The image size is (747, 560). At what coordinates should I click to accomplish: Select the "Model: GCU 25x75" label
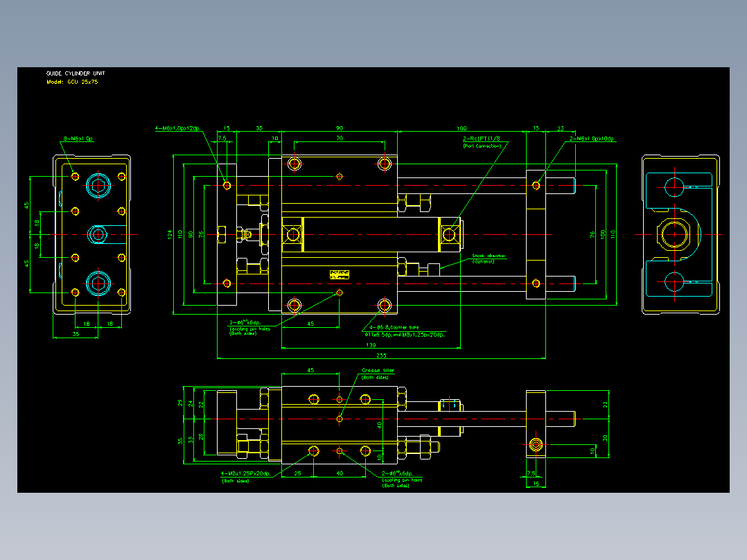tap(72, 82)
